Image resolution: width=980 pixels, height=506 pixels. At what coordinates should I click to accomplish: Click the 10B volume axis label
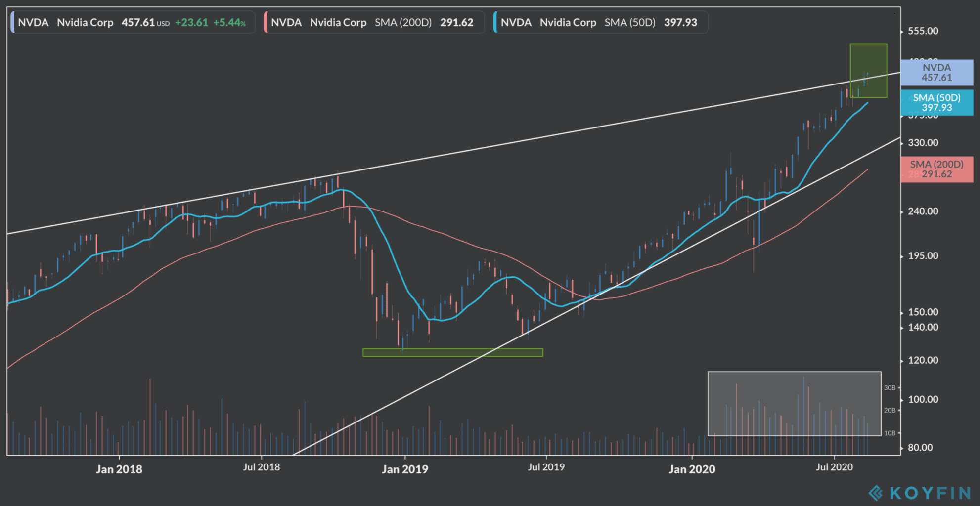point(890,433)
